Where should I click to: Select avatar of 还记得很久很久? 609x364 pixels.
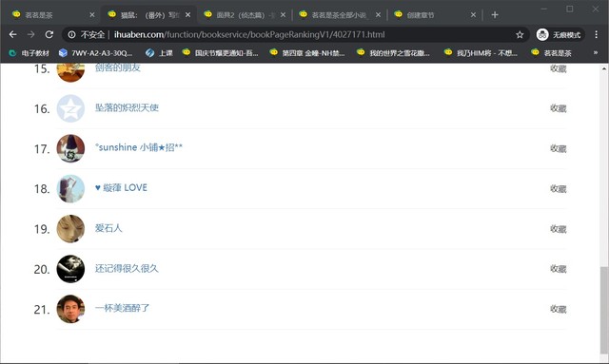pos(70,269)
